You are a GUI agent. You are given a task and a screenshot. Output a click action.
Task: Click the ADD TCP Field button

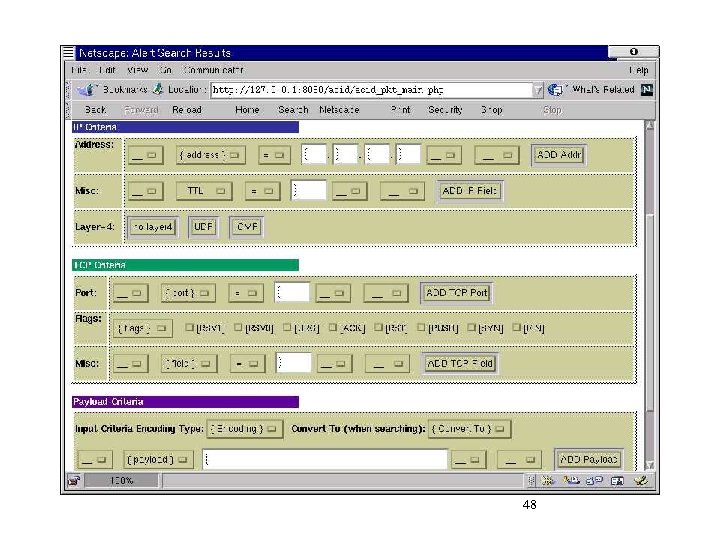pos(460,364)
